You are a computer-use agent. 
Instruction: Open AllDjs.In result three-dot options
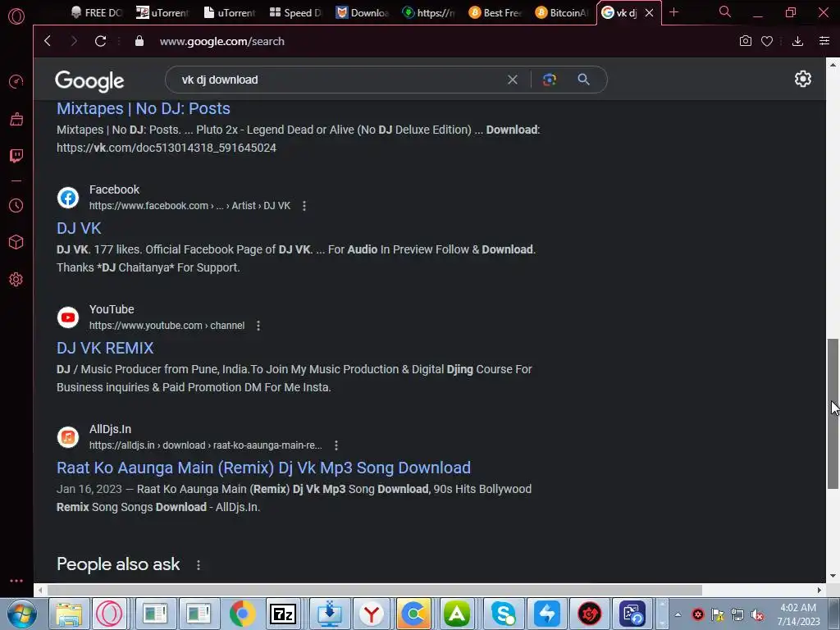coord(336,445)
